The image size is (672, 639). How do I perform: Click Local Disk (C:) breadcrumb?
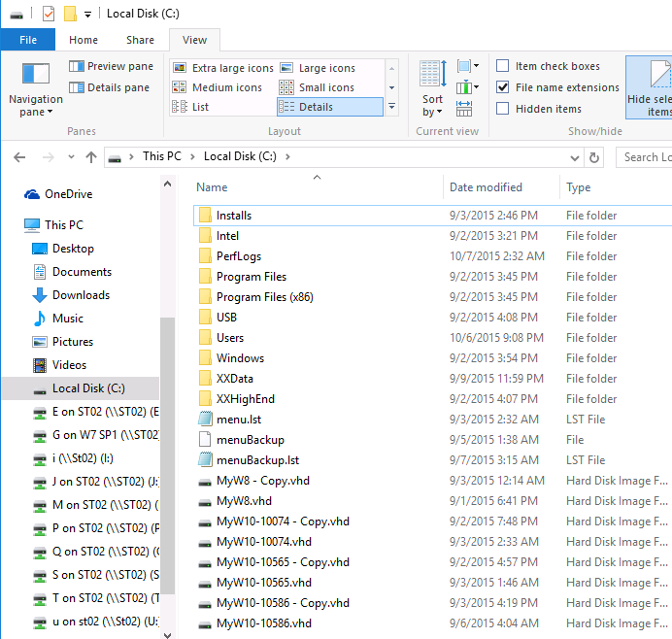click(240, 156)
